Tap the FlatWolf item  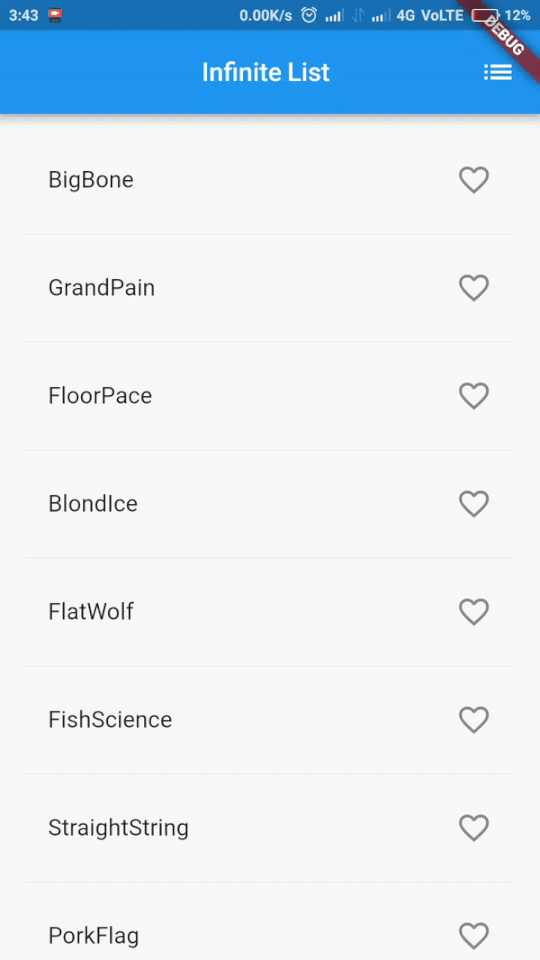(270, 612)
